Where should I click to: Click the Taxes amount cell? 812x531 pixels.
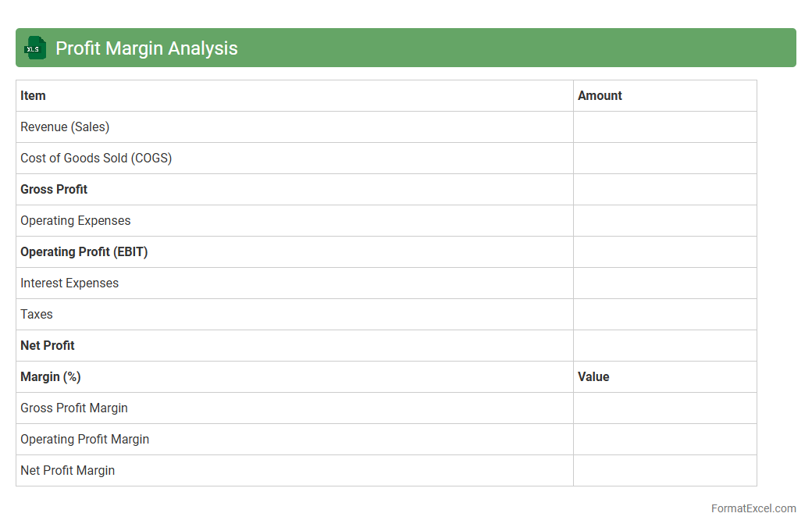(x=664, y=315)
